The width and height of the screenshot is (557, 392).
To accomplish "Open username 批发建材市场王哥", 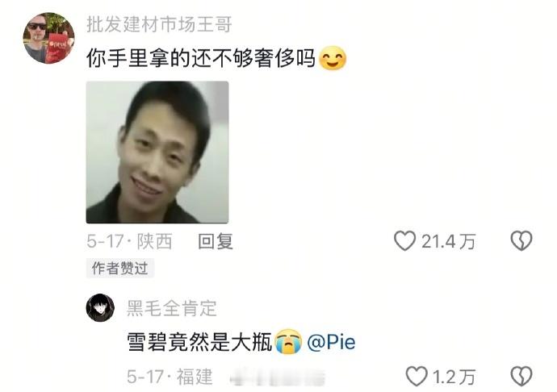I will [x=159, y=24].
